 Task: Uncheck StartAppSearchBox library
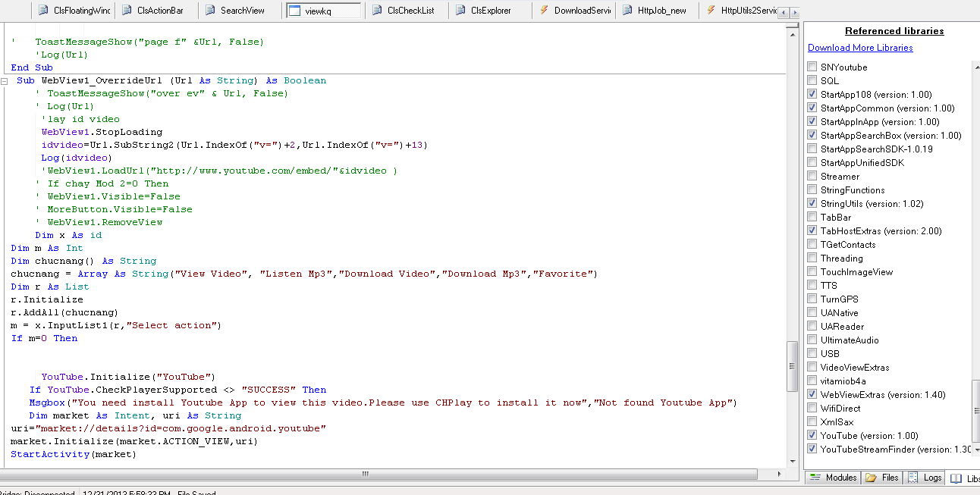pyautogui.click(x=812, y=135)
